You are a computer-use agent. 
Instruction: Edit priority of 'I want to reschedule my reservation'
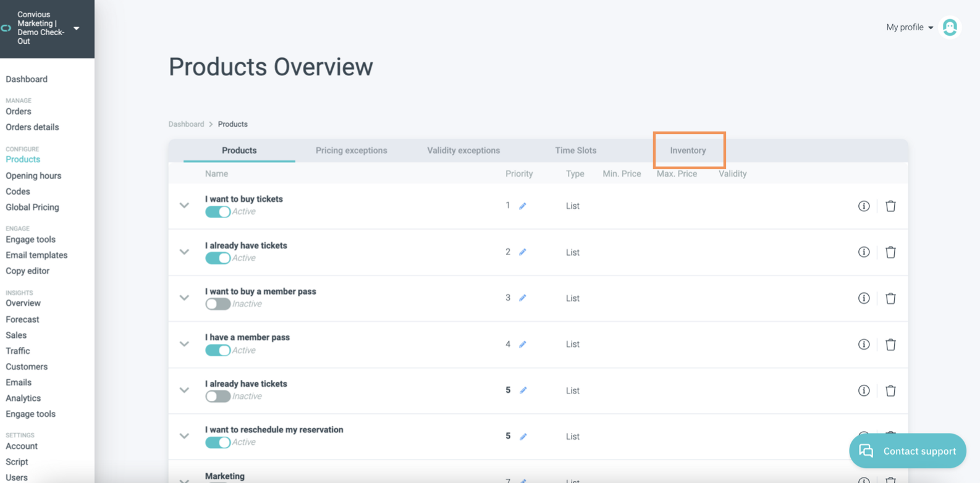point(523,437)
